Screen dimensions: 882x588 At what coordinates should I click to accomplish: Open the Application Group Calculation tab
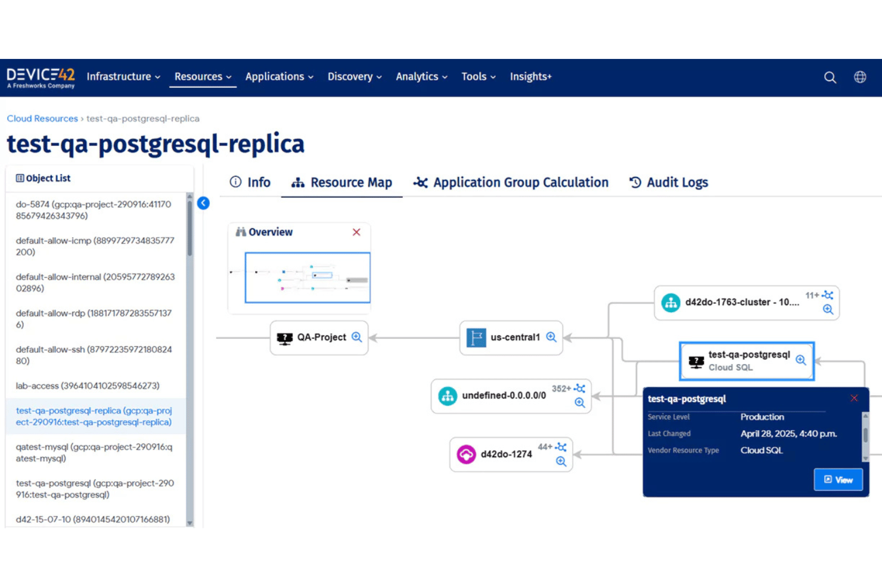point(511,182)
